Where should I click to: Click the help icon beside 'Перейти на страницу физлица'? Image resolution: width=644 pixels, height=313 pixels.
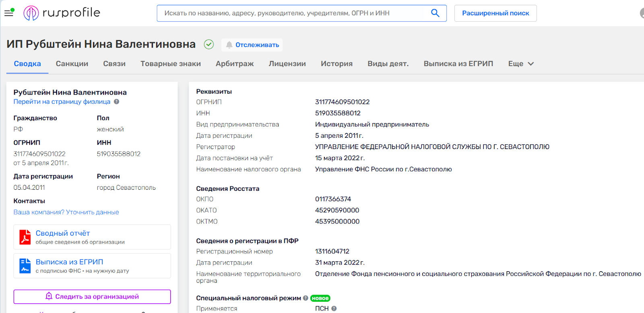tap(117, 102)
